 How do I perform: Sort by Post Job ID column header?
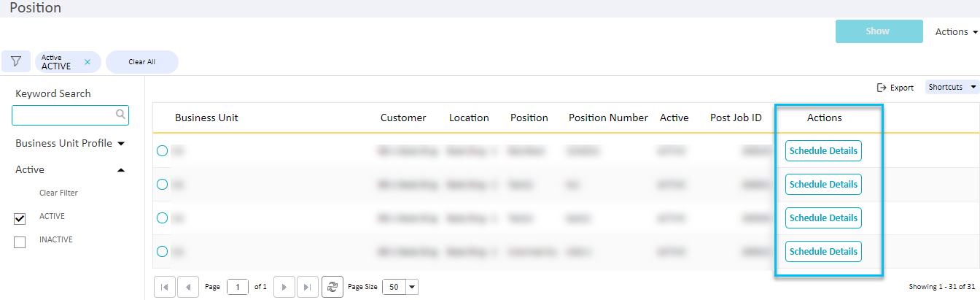pyautogui.click(x=736, y=118)
